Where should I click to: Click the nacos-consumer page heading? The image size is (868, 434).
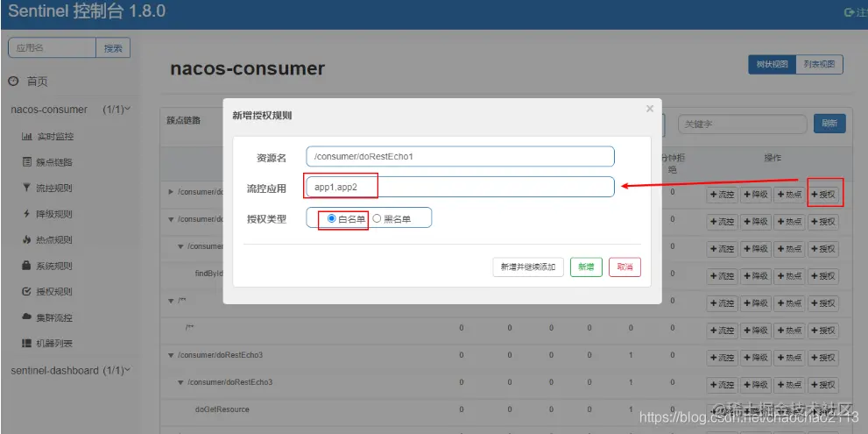pyautogui.click(x=248, y=68)
